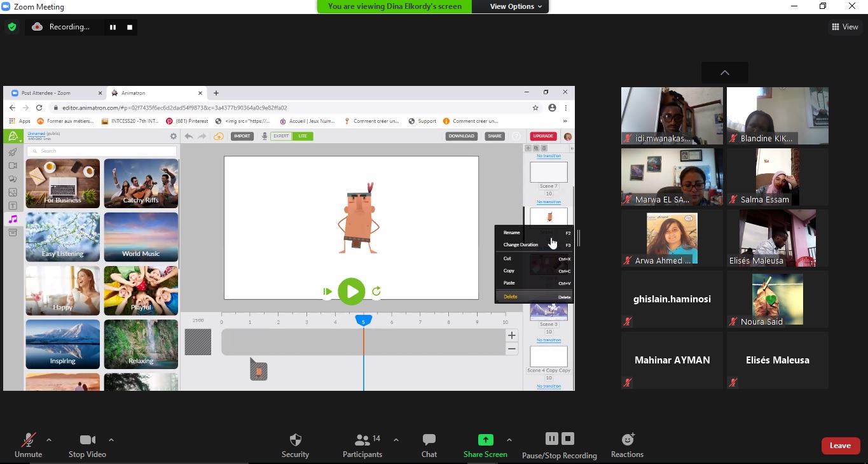Viewport: 868px width, 464px height.
Task: Switch the editor to EXPERT mode
Action: click(x=280, y=136)
